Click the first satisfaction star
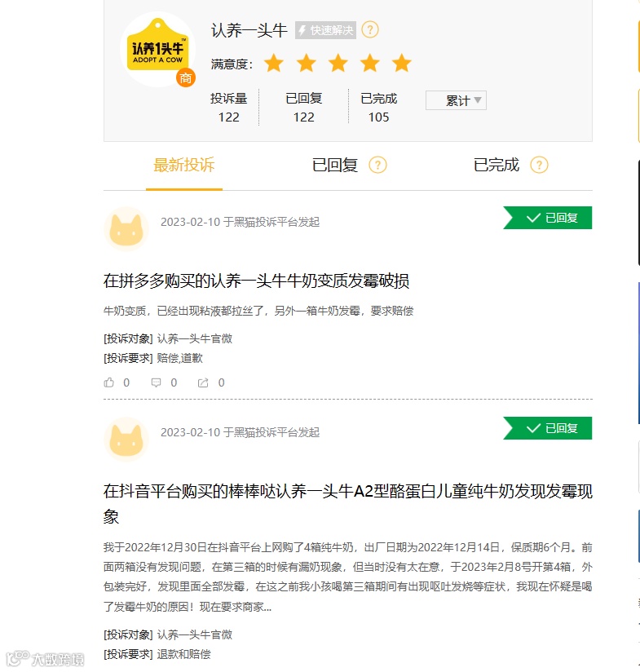Viewport: 640px width, 672px height. (274, 64)
